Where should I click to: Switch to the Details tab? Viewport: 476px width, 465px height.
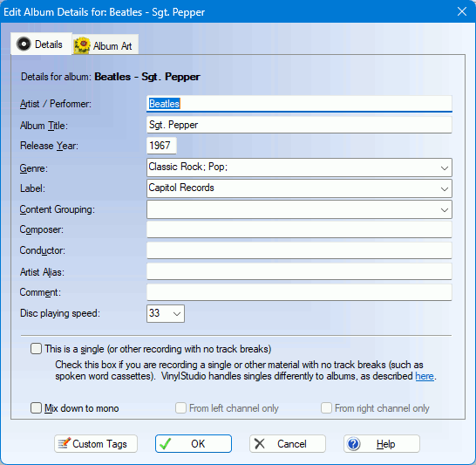[41, 44]
